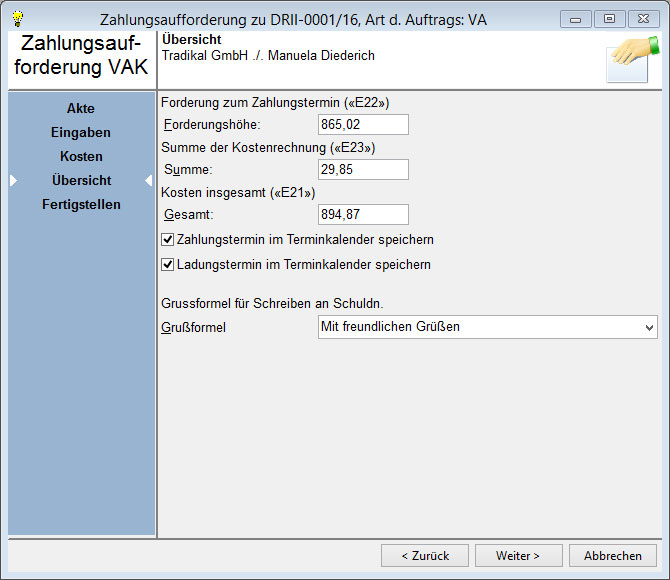Click the hand icon in header
Viewport: 670px width, 580px height.
tap(632, 59)
